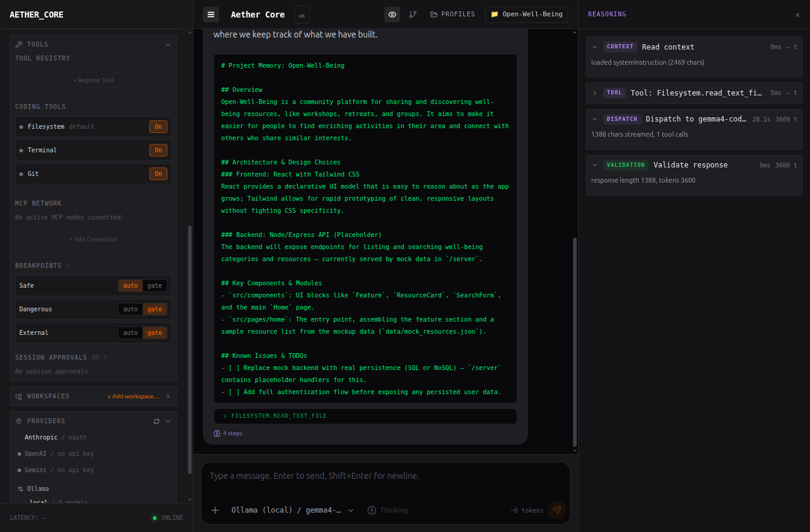This screenshot has height=532, width=810.
Task: Click the git branch icon in header
Action: click(x=413, y=15)
